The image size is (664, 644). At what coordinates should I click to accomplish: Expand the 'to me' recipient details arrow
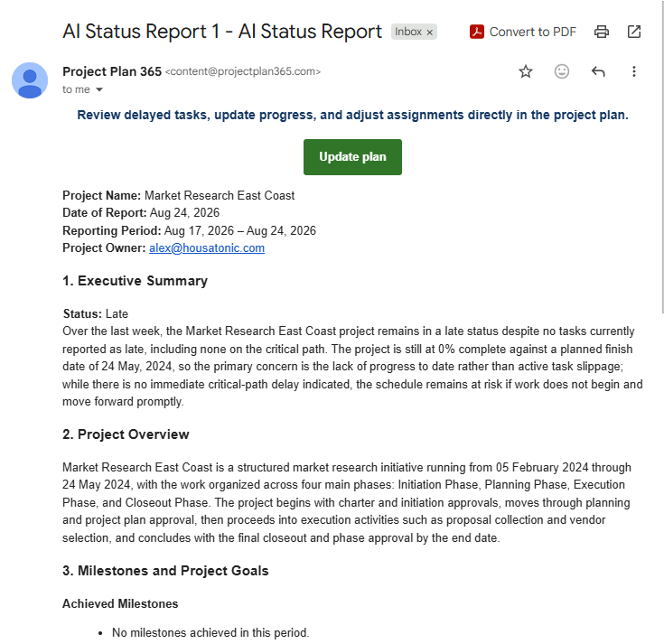point(99,89)
